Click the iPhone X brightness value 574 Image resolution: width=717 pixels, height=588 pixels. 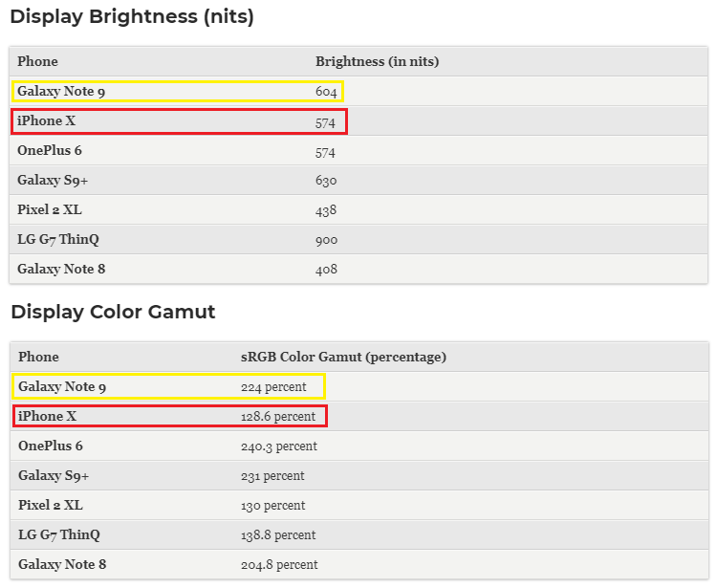(325, 123)
